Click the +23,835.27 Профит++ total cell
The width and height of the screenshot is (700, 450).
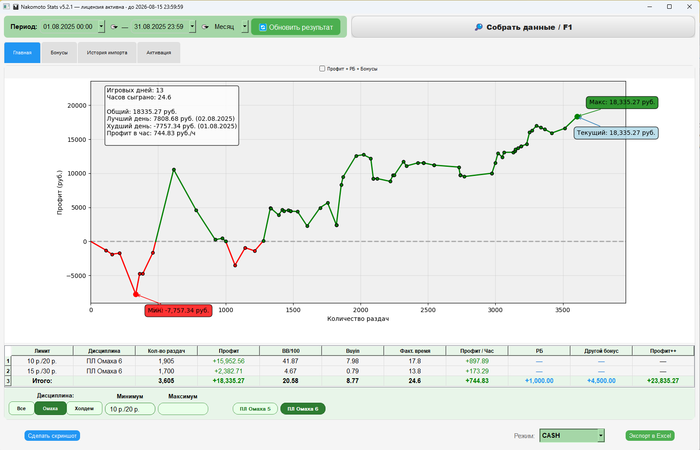pyautogui.click(x=663, y=381)
